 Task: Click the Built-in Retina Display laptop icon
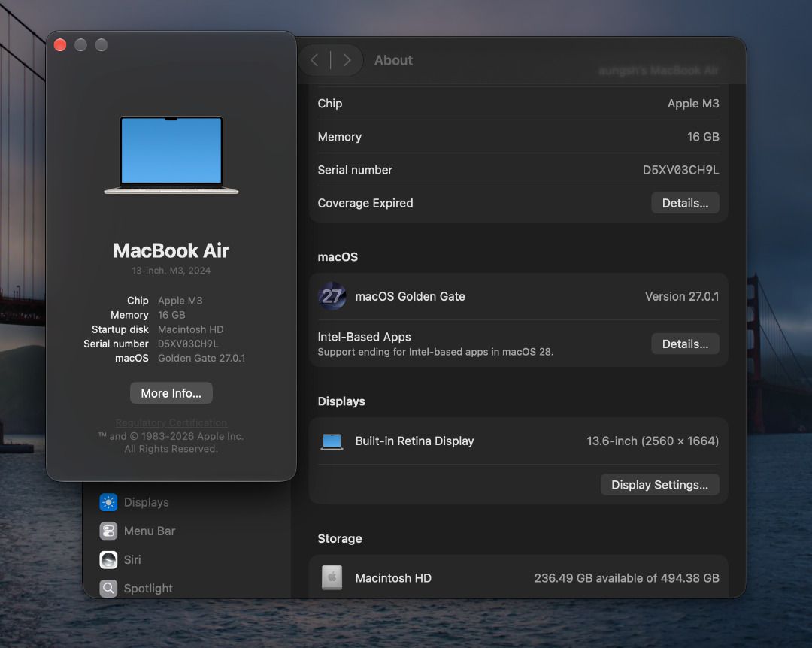[332, 441]
